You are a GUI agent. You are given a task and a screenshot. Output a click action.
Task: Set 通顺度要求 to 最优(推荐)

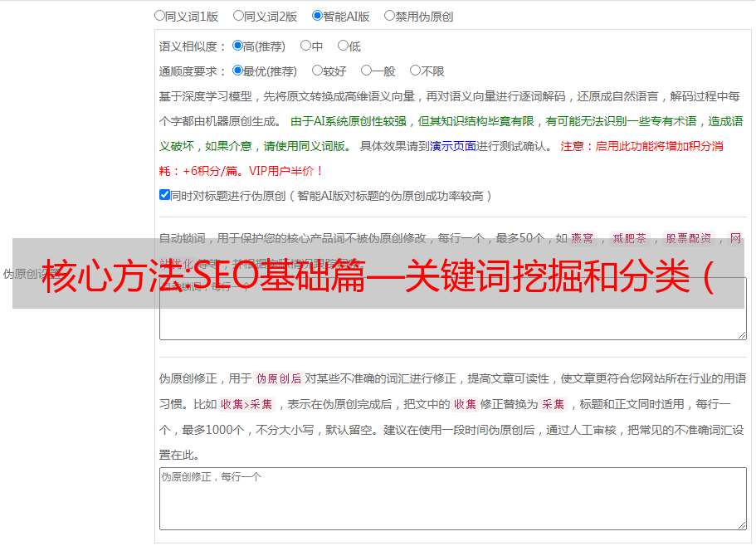pyautogui.click(x=237, y=71)
